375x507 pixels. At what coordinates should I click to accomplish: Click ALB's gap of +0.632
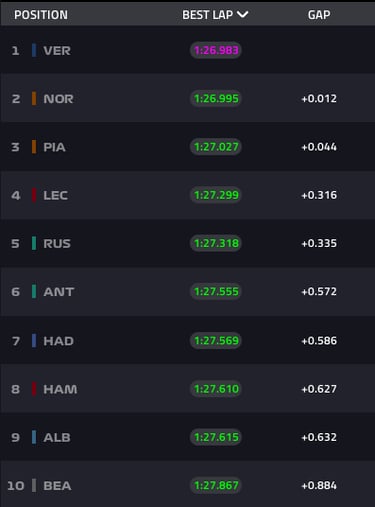(319, 437)
